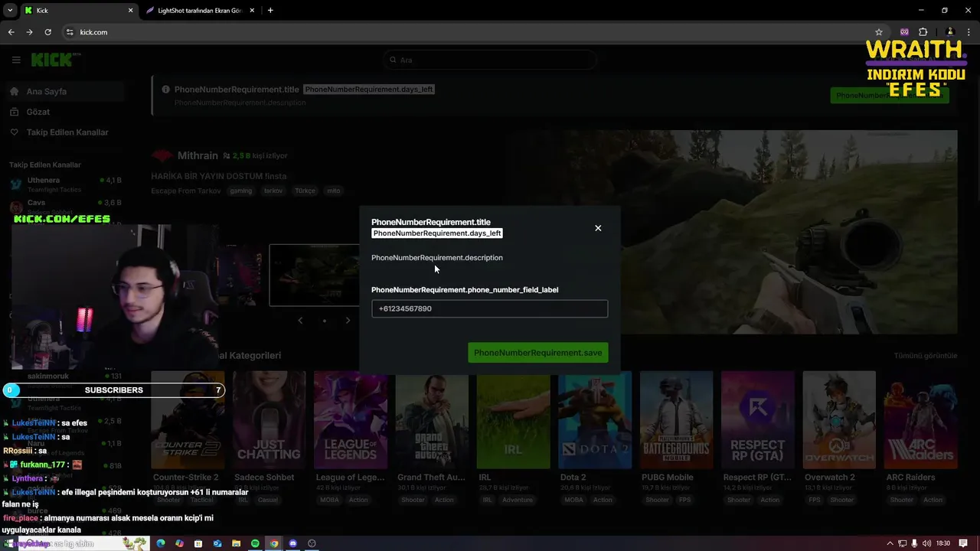Switch to the LightShot tab
Screen dimensions: 980x551
(x=199, y=11)
